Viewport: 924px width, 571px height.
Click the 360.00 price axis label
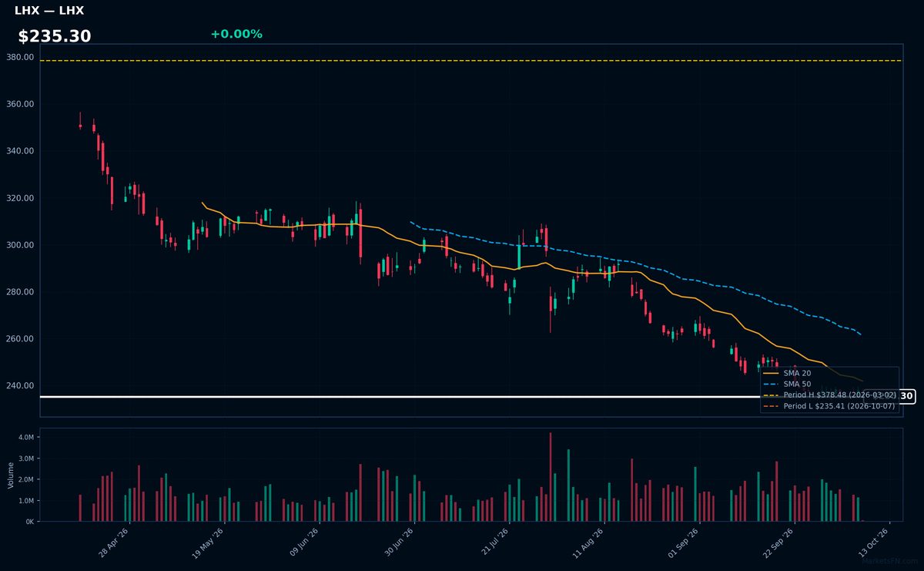click(x=20, y=104)
